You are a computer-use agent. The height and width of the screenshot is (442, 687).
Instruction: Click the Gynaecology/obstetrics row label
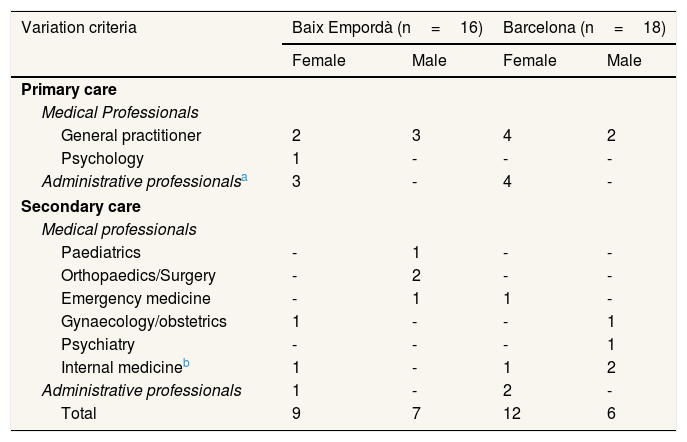click(144, 321)
